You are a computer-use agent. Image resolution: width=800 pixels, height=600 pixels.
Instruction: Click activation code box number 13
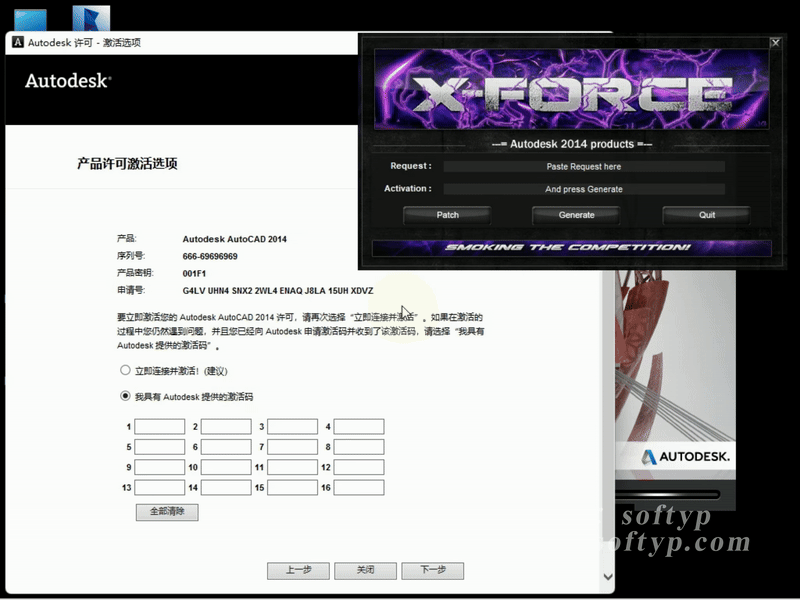coord(160,488)
